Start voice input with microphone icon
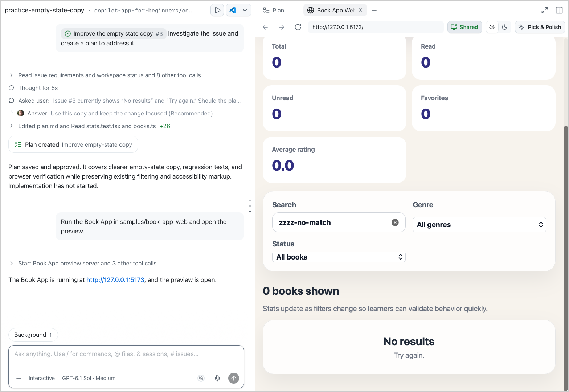This screenshot has width=569, height=392. click(x=217, y=378)
